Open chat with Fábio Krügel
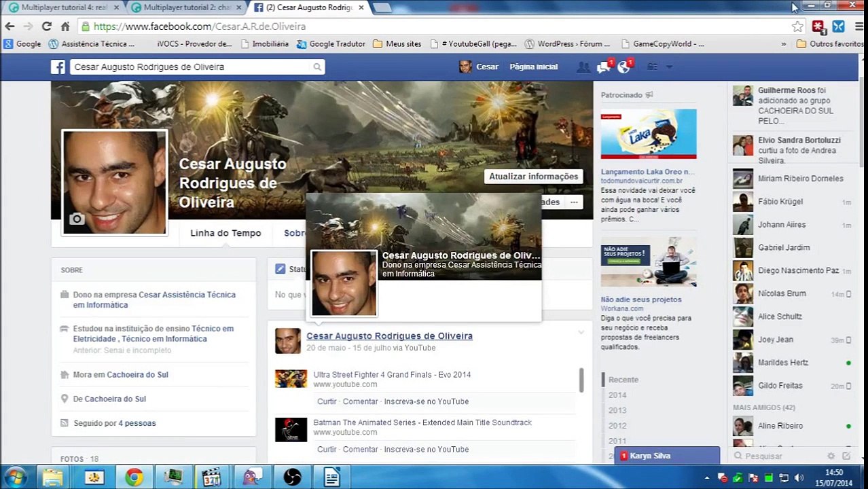This screenshot has width=868, height=489. click(x=791, y=202)
